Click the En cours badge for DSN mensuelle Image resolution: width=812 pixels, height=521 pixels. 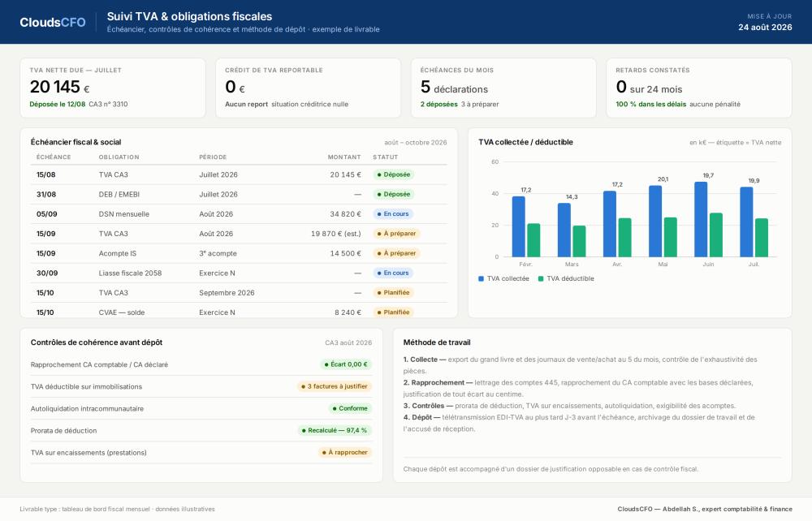[393, 214]
